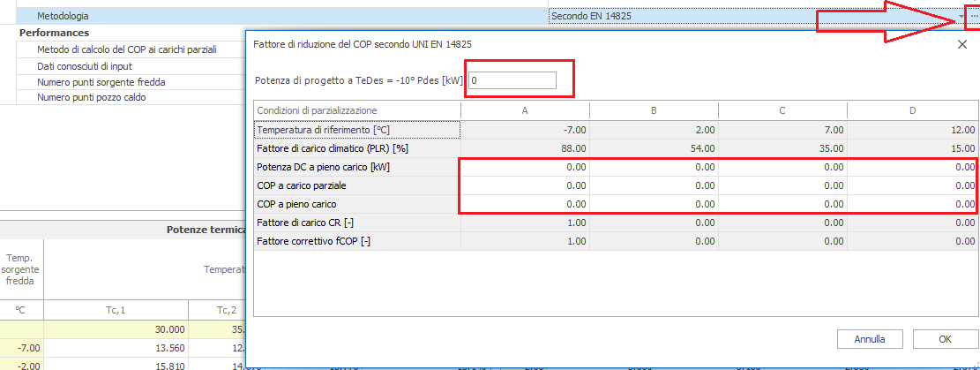This screenshot has height=370, width=980.
Task: Click Fattore di carico CR value in column A
Action: tap(525, 223)
